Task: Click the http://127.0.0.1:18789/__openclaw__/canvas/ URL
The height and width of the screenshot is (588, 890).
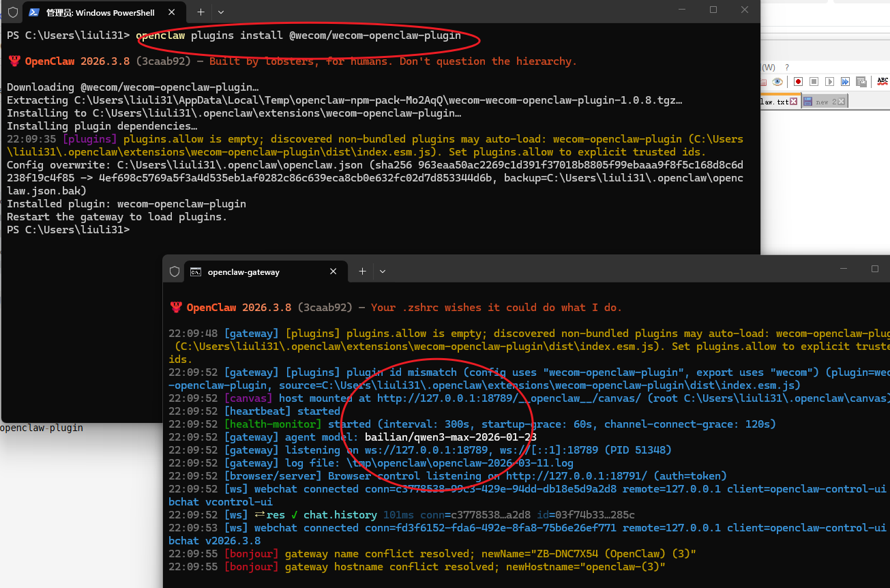Action: (x=509, y=398)
